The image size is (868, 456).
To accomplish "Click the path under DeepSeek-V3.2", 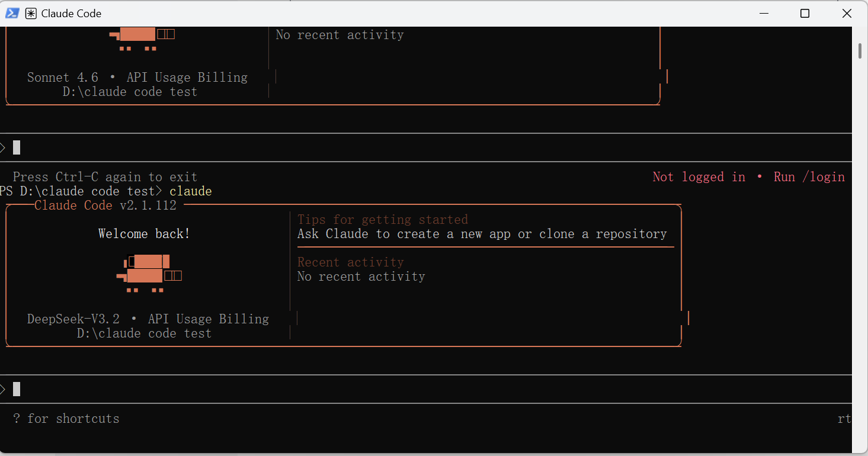I will (144, 333).
